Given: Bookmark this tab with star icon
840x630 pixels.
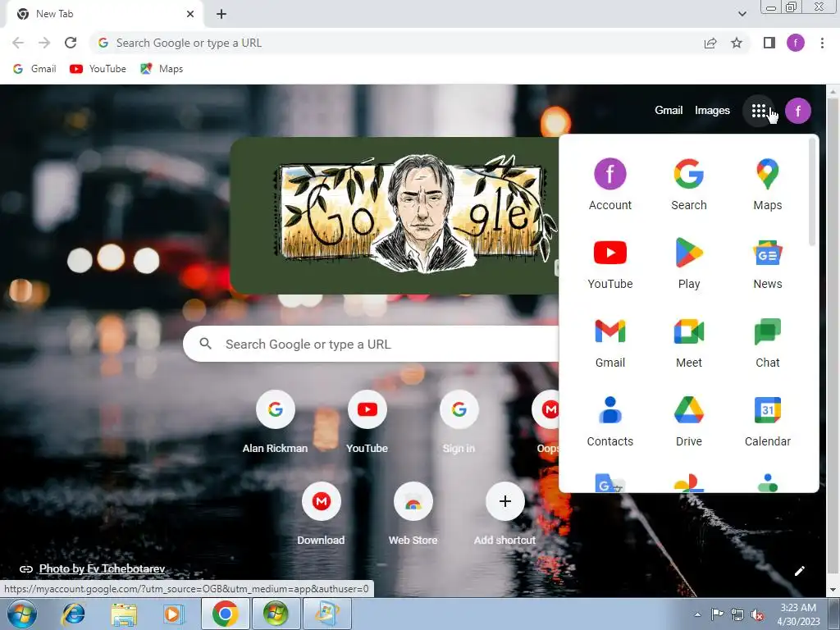Looking at the screenshot, I should coord(737,43).
